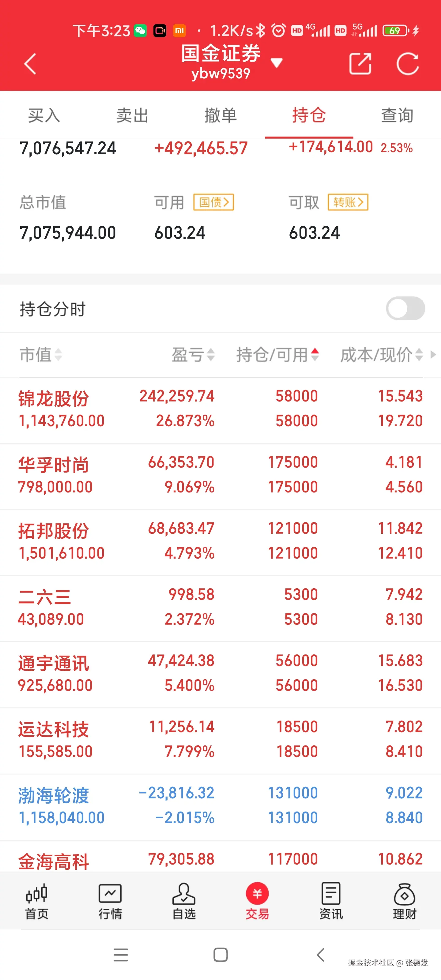The width and height of the screenshot is (441, 980).
Task: Tap the back arrow in header
Action: 30,63
